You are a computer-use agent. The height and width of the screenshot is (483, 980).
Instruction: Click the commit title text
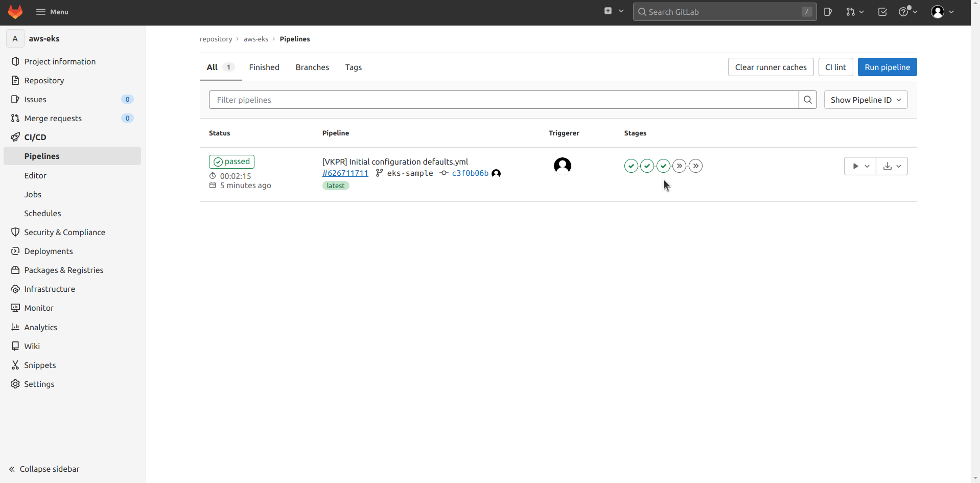tap(395, 162)
